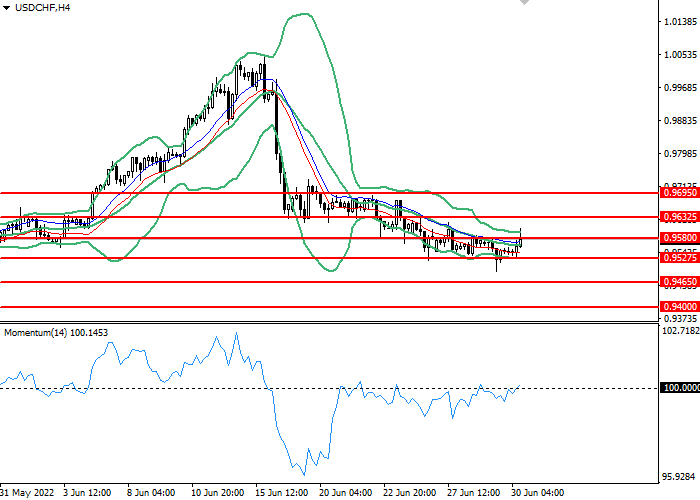Click the 1.01385 price scale value
700x500 pixels.
point(679,21)
